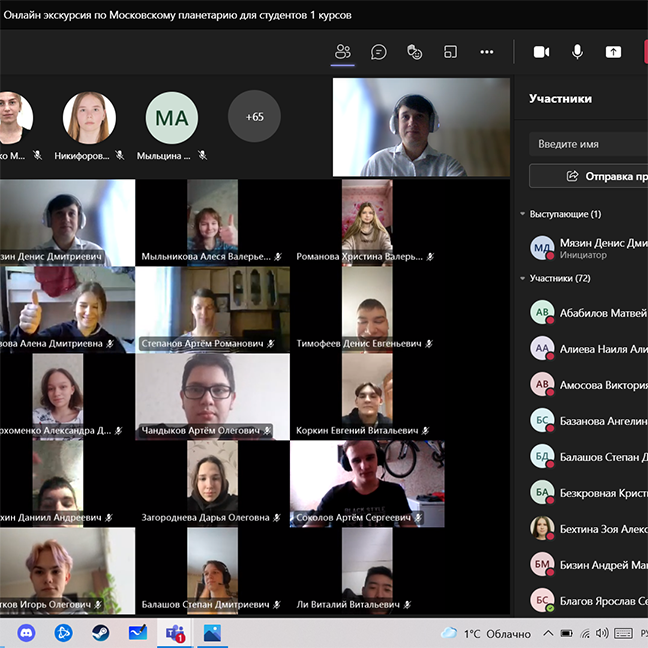Open the rooms icon in the toolbar
The width and height of the screenshot is (648, 648).
(451, 52)
